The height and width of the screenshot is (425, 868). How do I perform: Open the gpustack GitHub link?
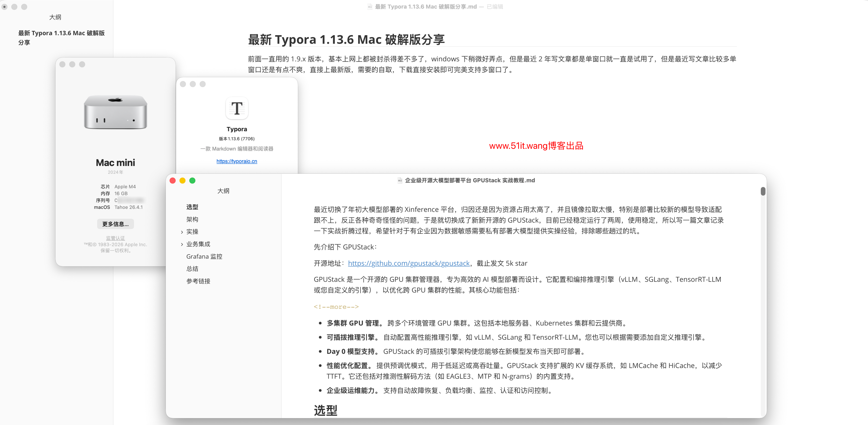tap(409, 263)
